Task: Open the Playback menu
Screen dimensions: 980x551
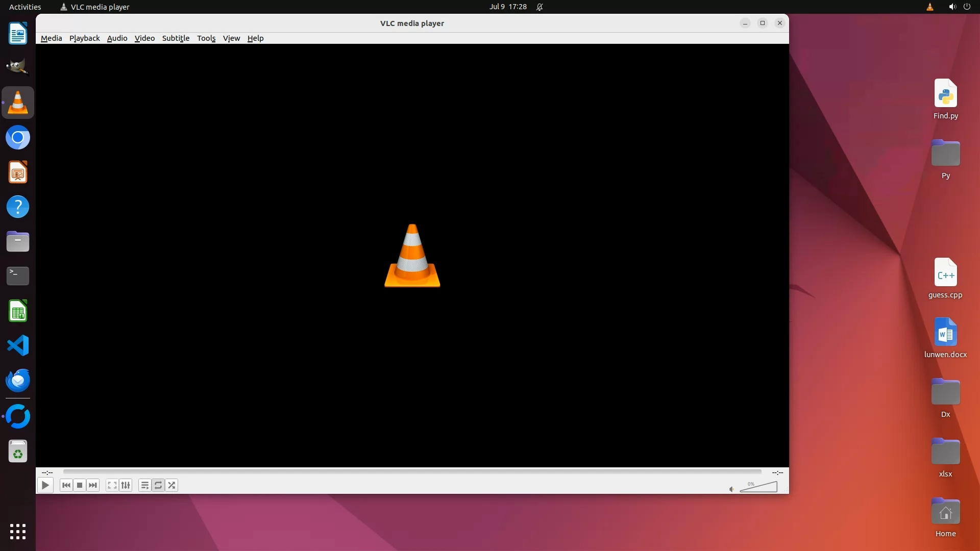Action: coord(84,38)
